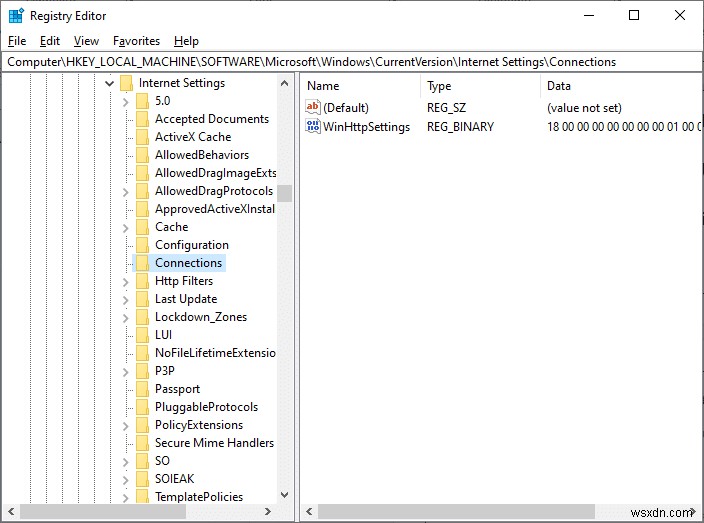Expand the TemplatePolicies key

click(x=126, y=497)
